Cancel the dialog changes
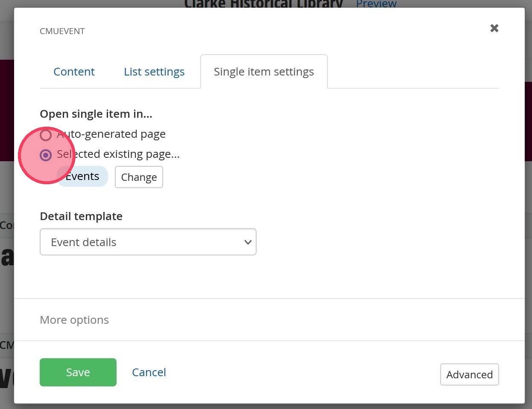The width and height of the screenshot is (532, 409). (x=149, y=372)
